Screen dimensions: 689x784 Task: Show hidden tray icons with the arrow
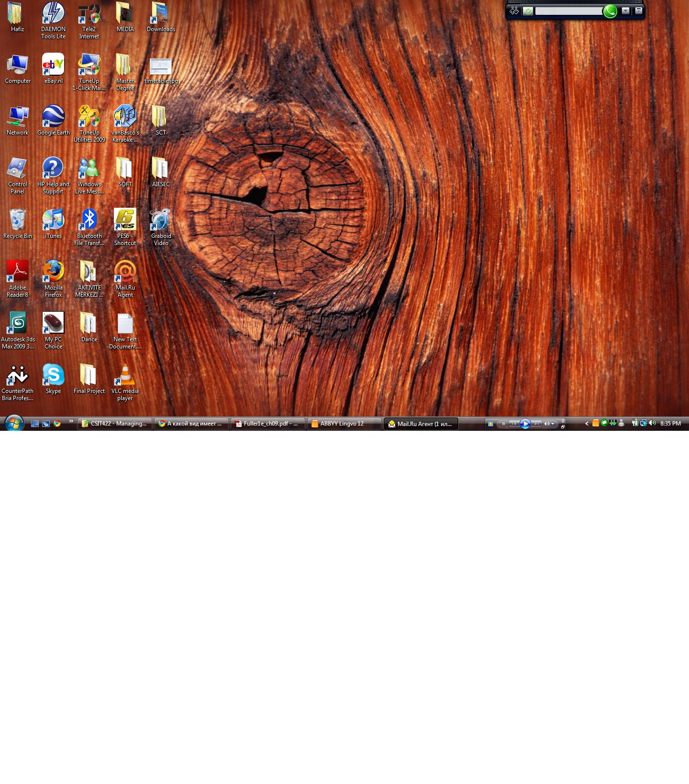tap(587, 424)
